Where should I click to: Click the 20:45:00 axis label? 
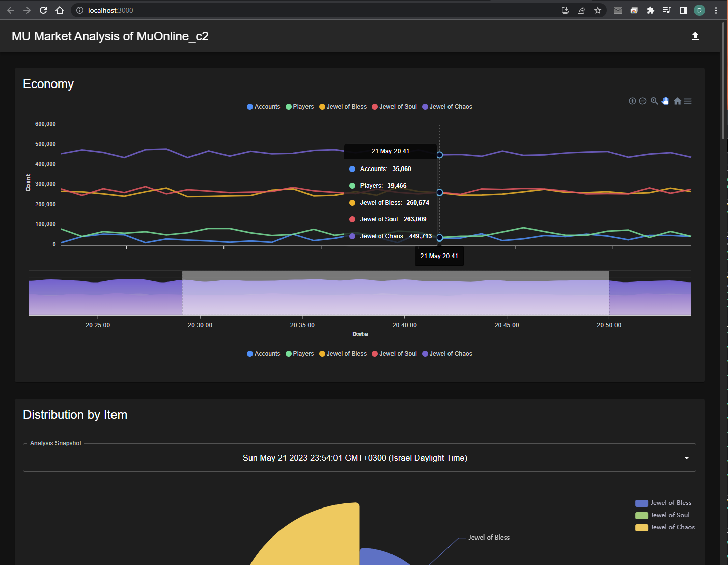click(507, 325)
